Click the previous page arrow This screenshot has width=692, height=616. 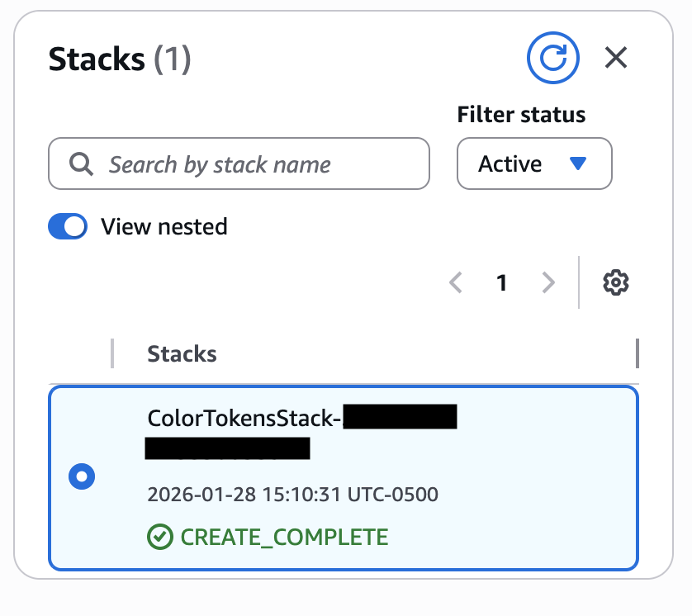(x=455, y=282)
